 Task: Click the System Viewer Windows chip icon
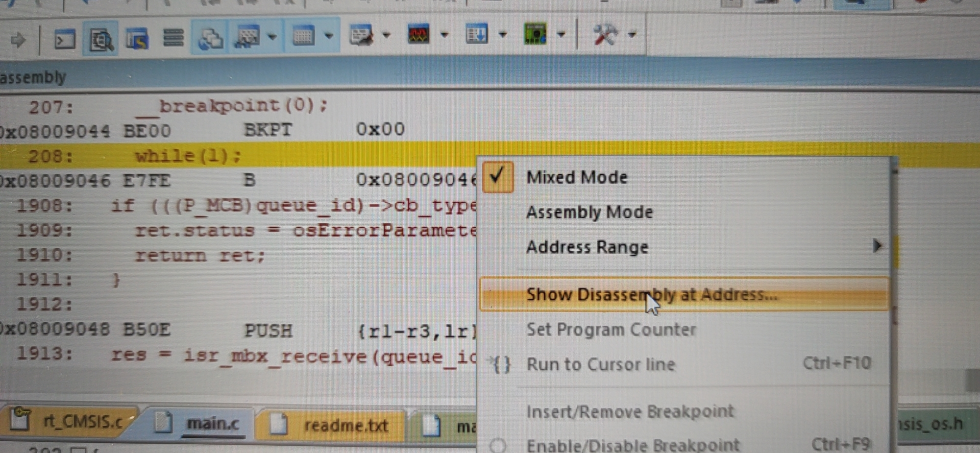(535, 34)
